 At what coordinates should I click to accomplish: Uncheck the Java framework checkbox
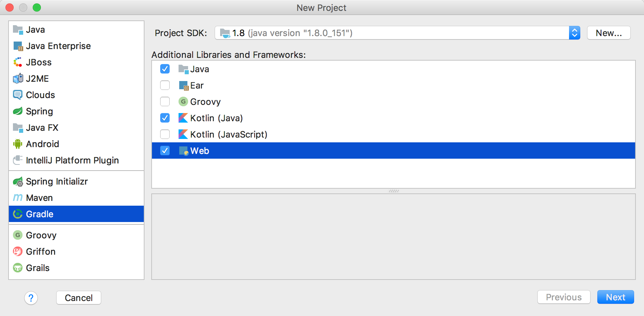tap(165, 69)
